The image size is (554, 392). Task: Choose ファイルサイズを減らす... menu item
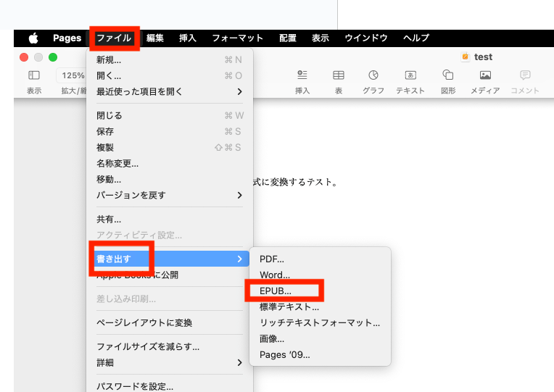click(170, 347)
